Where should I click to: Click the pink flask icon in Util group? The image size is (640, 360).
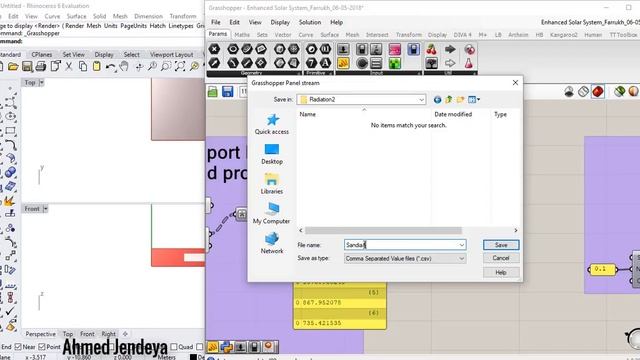pos(469,63)
